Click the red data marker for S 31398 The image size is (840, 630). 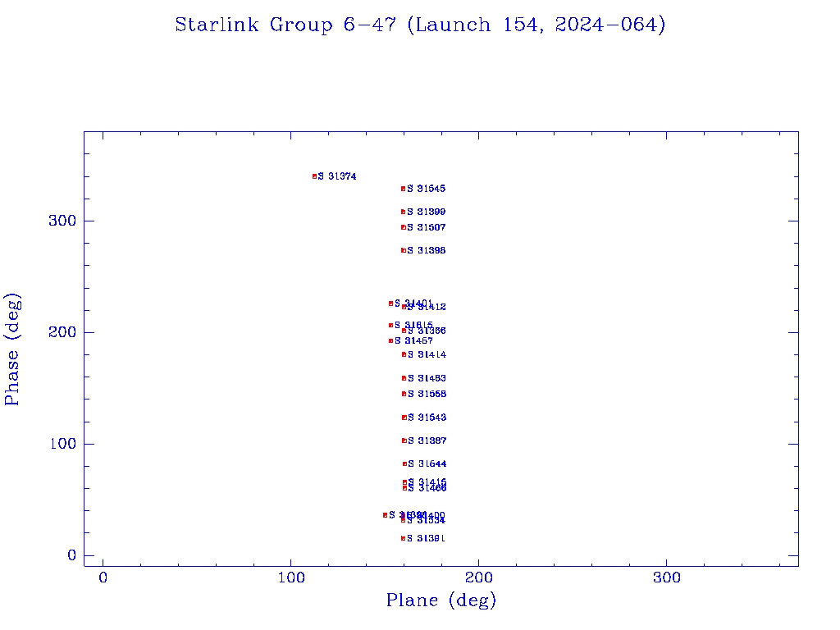(404, 250)
